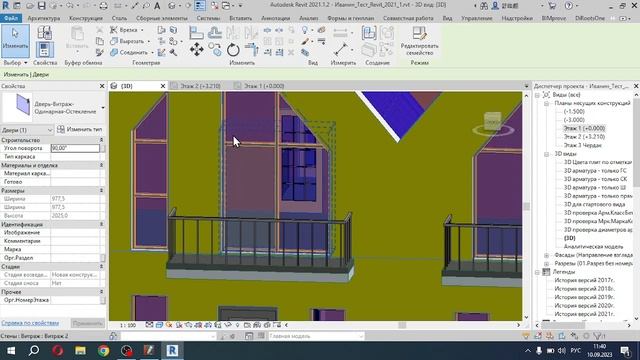
Task: Collapse the 3D виды node in project browser
Action: [x=547, y=154]
